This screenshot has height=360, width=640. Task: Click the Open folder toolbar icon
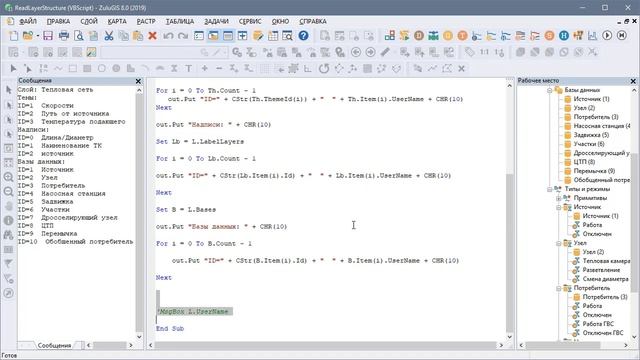(x=28, y=36)
